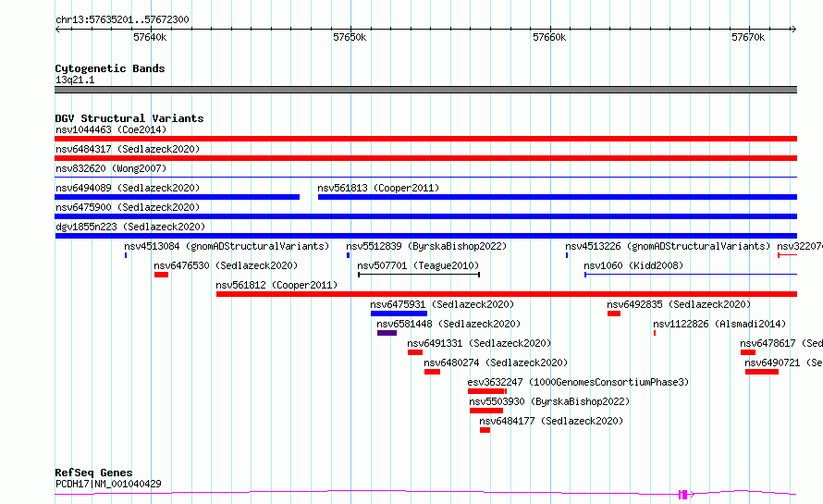Image resolution: width=823 pixels, height=504 pixels.
Task: Open nsv5503930 (ByrskaBishop2022) label
Action: pos(549,401)
